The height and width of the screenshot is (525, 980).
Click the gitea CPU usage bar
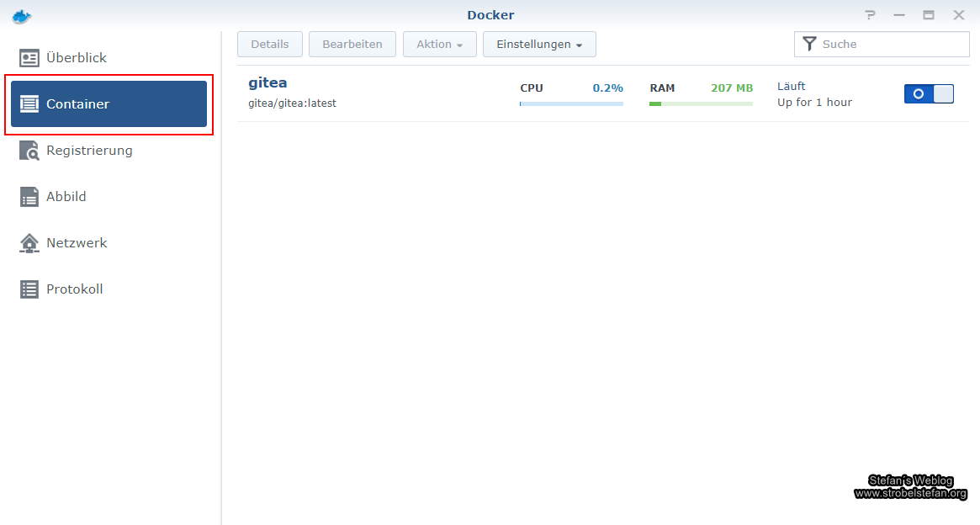click(571, 103)
